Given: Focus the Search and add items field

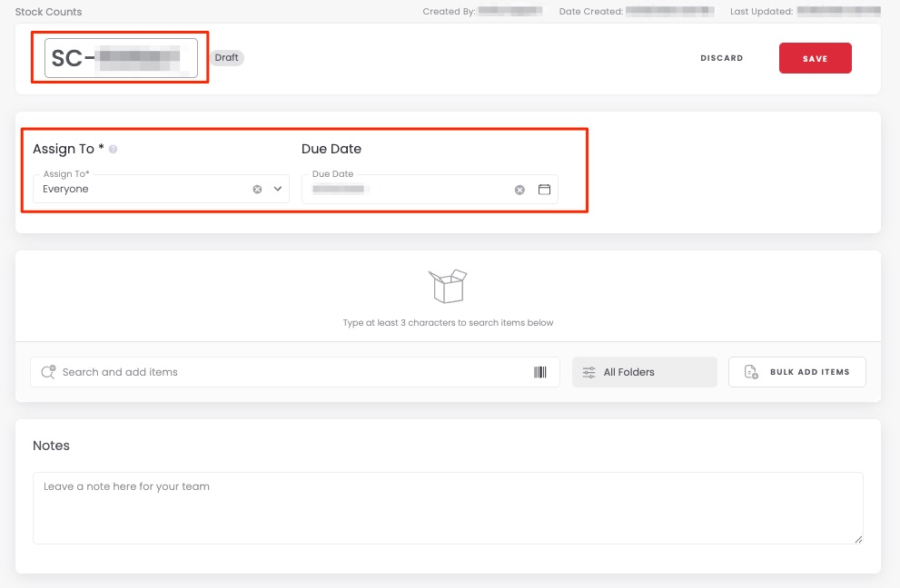Looking at the screenshot, I should (291, 372).
